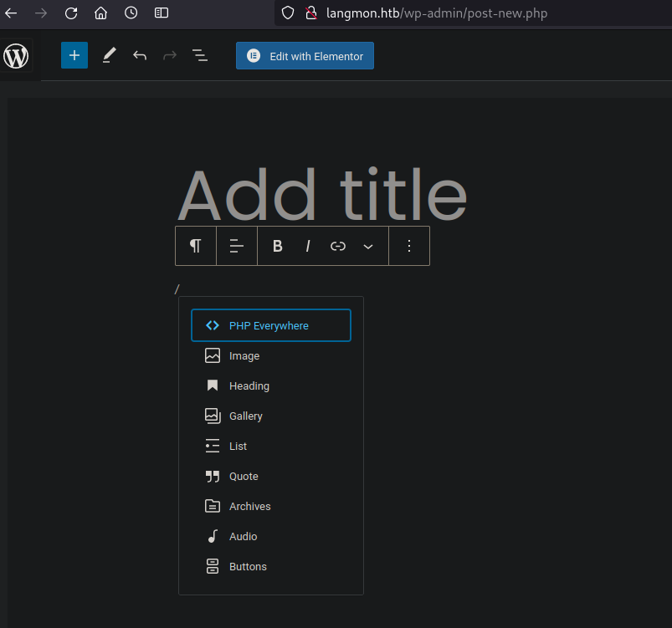672x628 pixels.
Task: Click the paragraph block type icon
Action: [196, 246]
